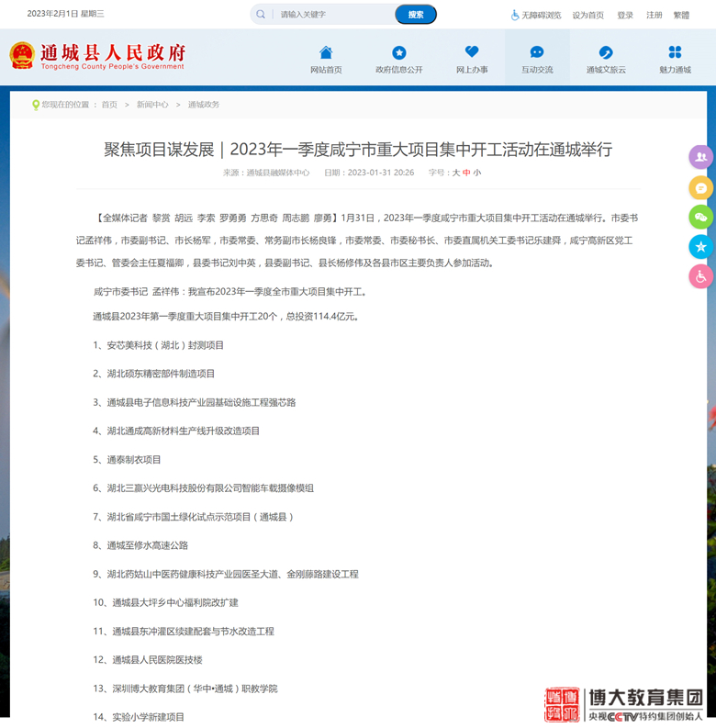Go to 通城政务 in breadcrumb
This screenshot has height=728, width=716.
[204, 105]
